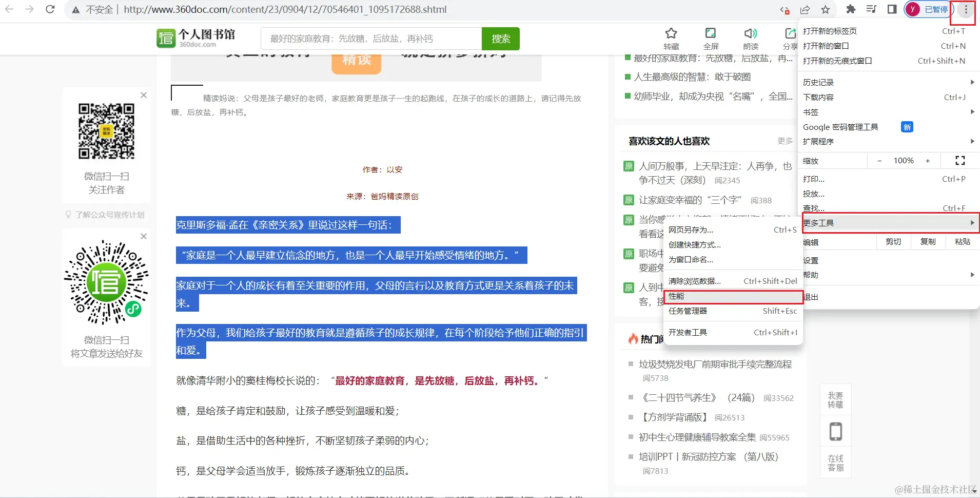Screen dimensions: 980x498
Task: Click the 搜索 search button
Action: [501, 39]
